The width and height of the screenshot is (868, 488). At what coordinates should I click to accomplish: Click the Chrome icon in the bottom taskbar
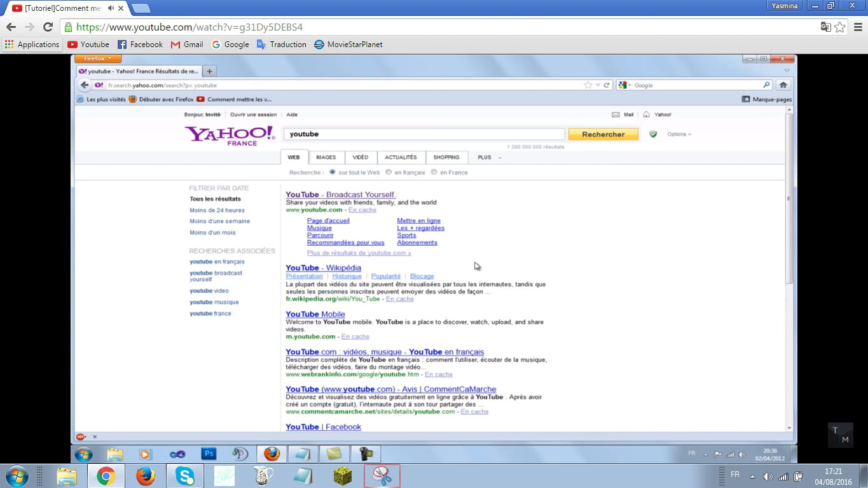point(106,477)
